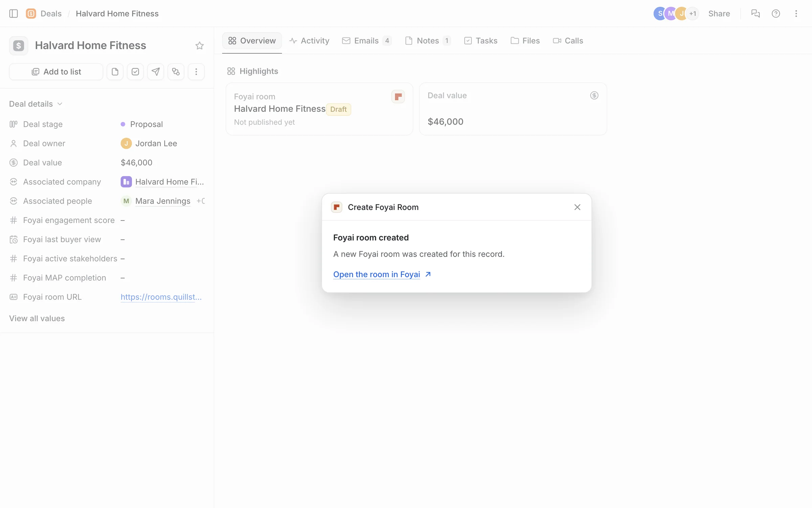Click View all values

tap(37, 318)
